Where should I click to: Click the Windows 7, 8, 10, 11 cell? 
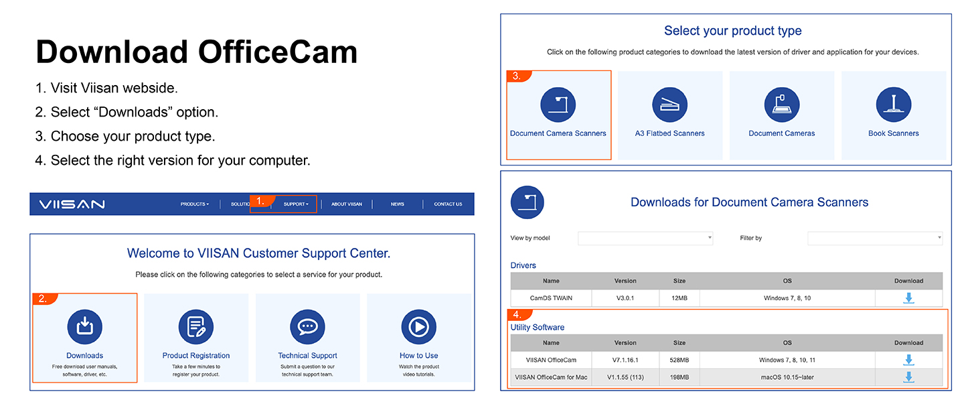tap(787, 360)
